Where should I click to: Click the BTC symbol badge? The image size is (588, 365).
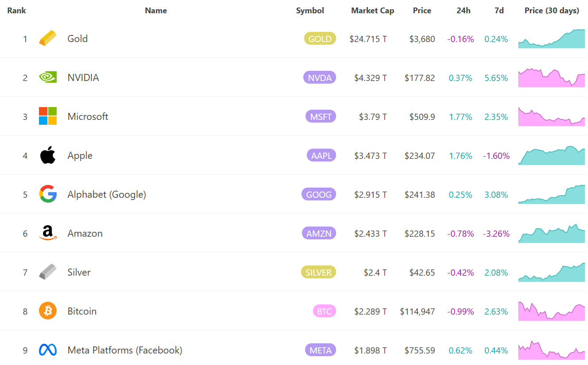click(324, 311)
